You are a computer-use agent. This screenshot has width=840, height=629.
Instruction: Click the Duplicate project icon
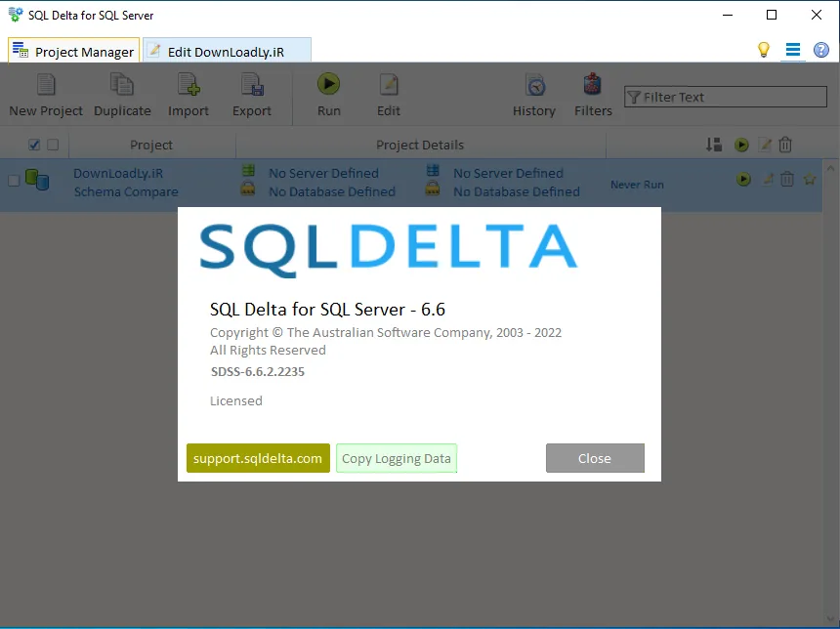click(x=122, y=85)
